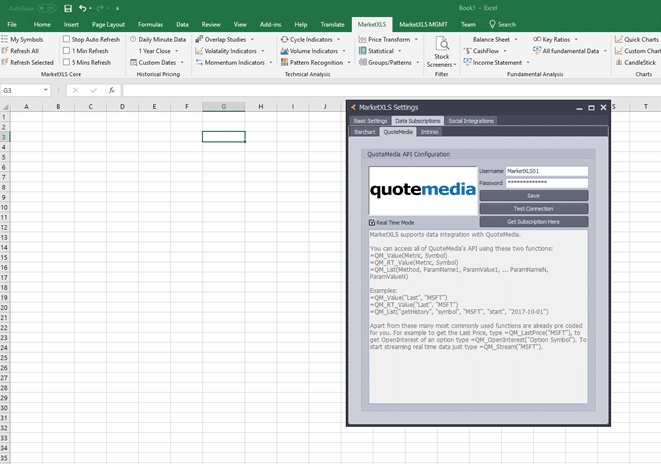
Task: Select the QuoteMedia subtab
Action: click(398, 132)
